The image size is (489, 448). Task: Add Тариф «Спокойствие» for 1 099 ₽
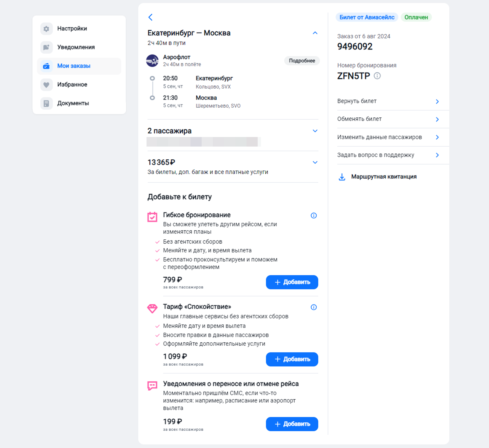coord(292,359)
